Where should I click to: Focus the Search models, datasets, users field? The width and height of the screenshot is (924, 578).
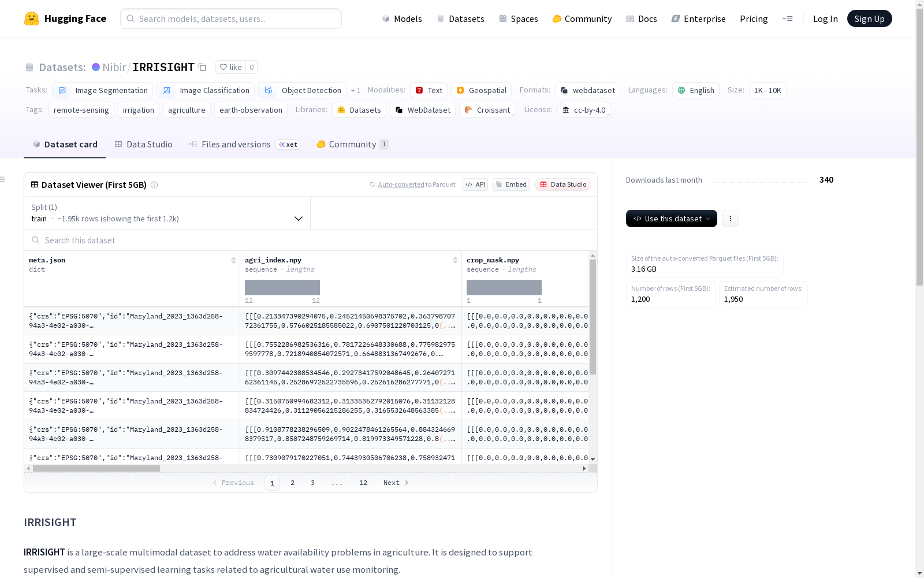coord(231,18)
